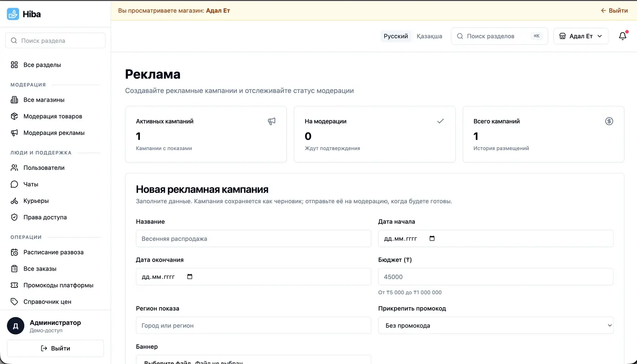The image size is (637, 364).
Task: Focus the Бюджет (₸) input field
Action: click(496, 277)
